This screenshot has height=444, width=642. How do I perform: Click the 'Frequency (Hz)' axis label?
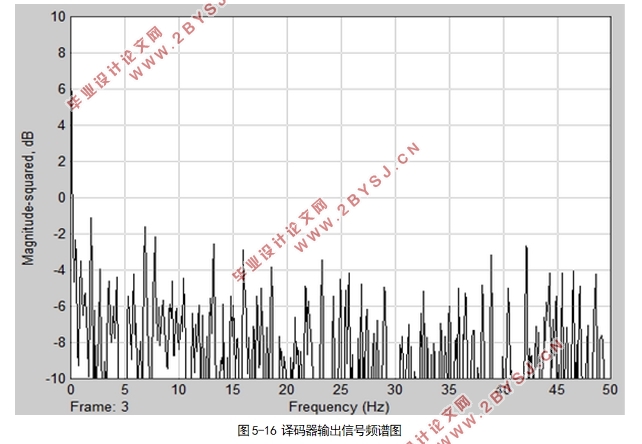click(x=339, y=407)
